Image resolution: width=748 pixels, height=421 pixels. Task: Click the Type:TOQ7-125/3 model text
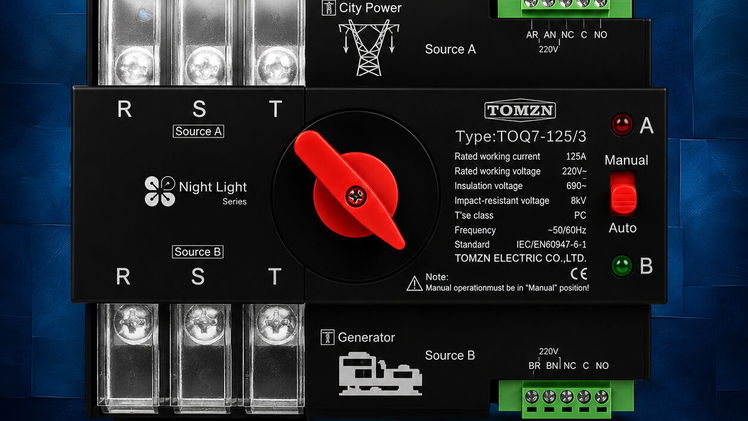[521, 137]
